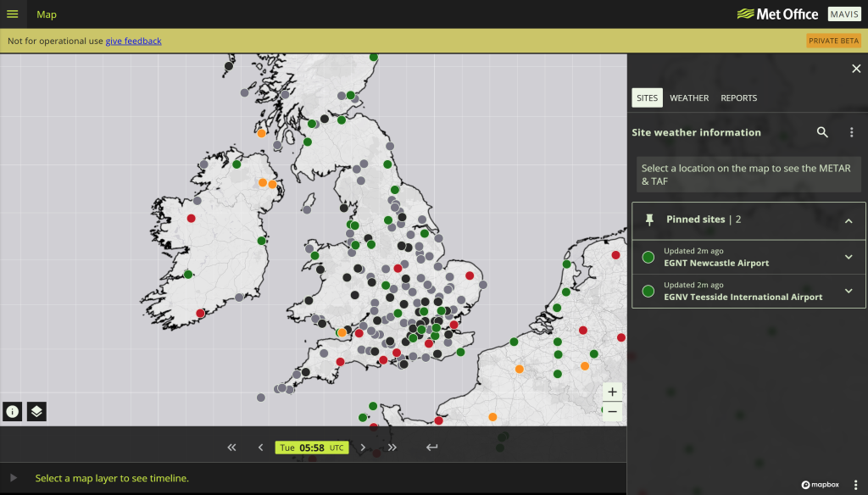The image size is (868, 495).
Task: Skip back with double left arrows
Action: tap(231, 448)
